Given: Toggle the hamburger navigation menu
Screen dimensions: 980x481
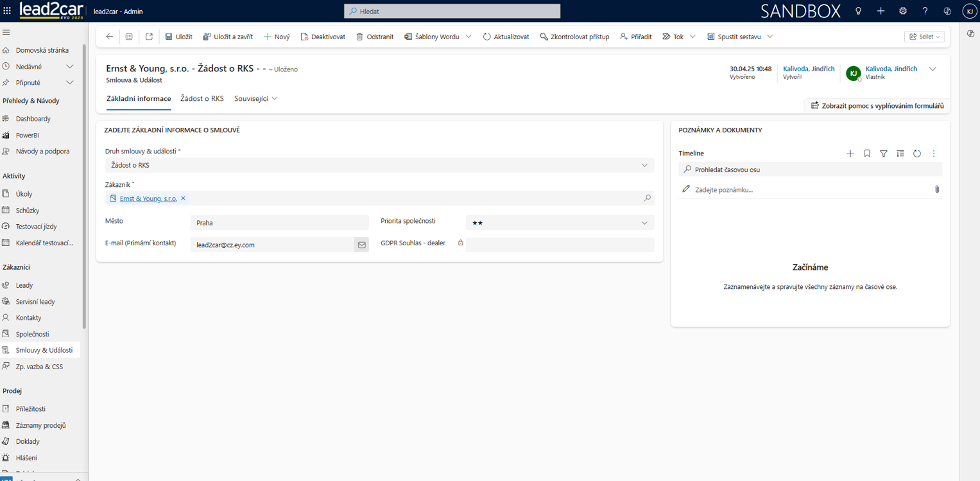Looking at the screenshot, I should (6, 32).
